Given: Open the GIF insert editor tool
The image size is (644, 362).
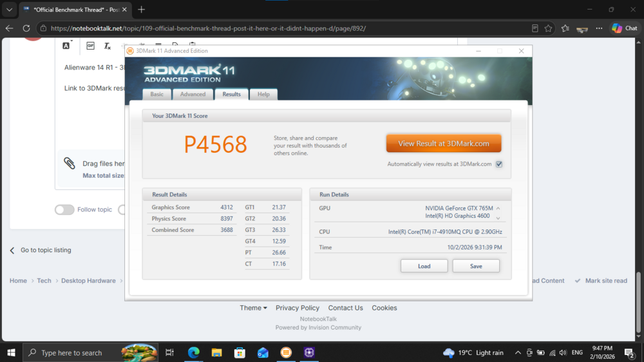Looking at the screenshot, I should click(x=90, y=46).
